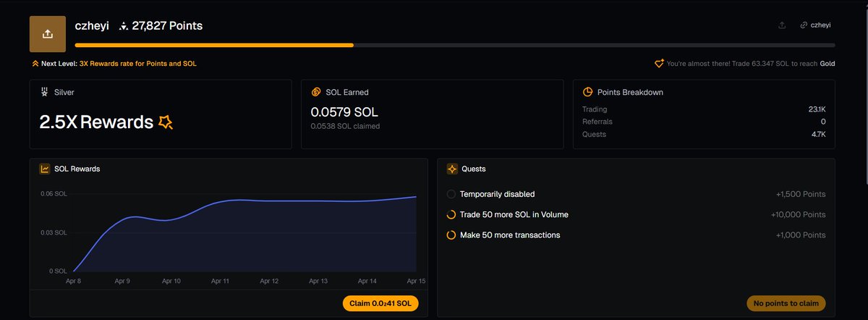Click the Temporarily disabled quest circle
The image size is (868, 320).
coord(451,194)
